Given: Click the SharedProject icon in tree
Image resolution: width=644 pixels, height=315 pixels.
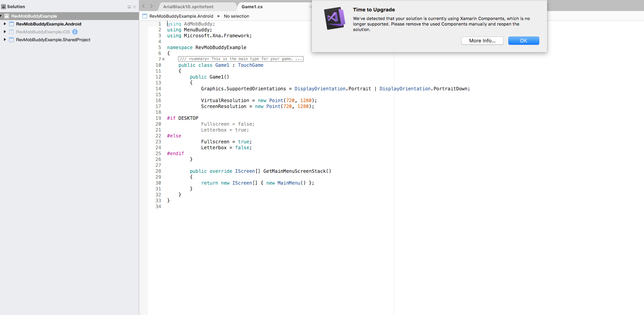Looking at the screenshot, I should [11, 40].
